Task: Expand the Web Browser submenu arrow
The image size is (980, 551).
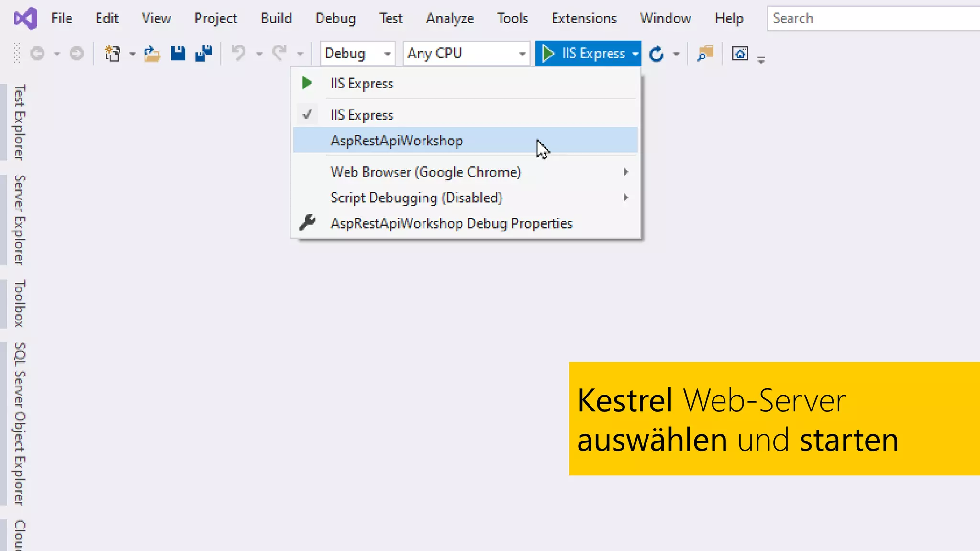Action: 625,172
